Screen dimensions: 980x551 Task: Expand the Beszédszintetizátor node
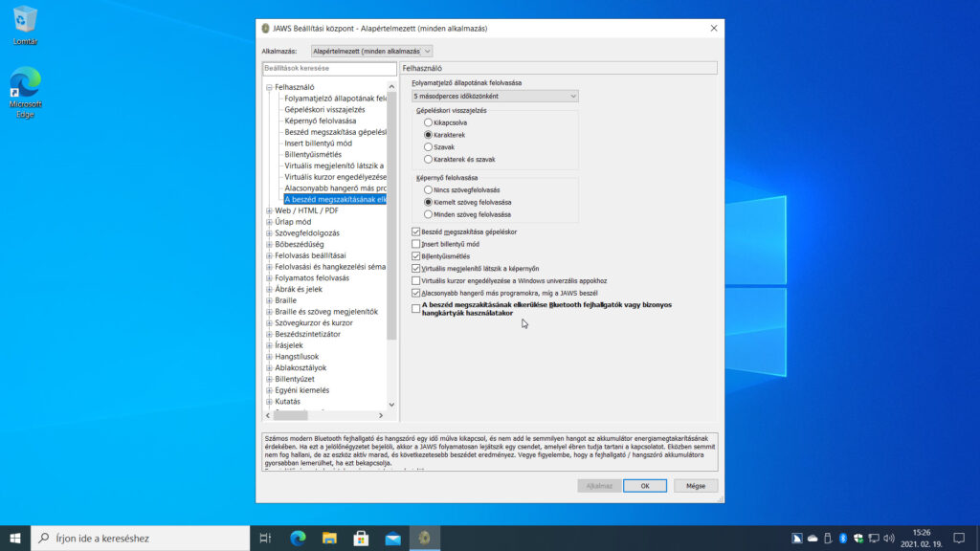pos(269,334)
